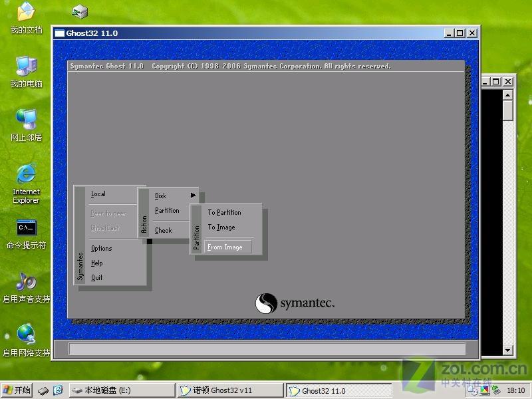Image resolution: width=532 pixels, height=399 pixels.
Task: Select To Partition in Partition submenu
Action: coord(225,212)
